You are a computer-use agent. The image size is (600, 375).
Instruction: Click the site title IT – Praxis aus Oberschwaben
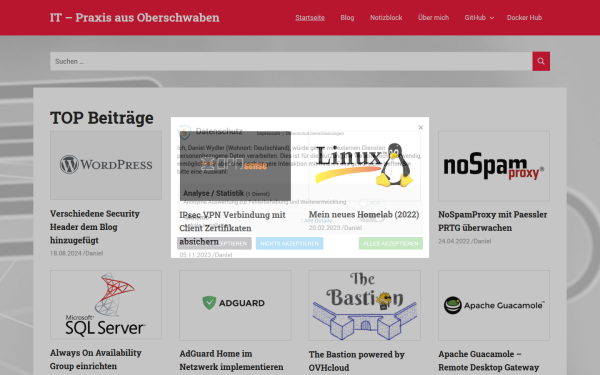click(135, 18)
